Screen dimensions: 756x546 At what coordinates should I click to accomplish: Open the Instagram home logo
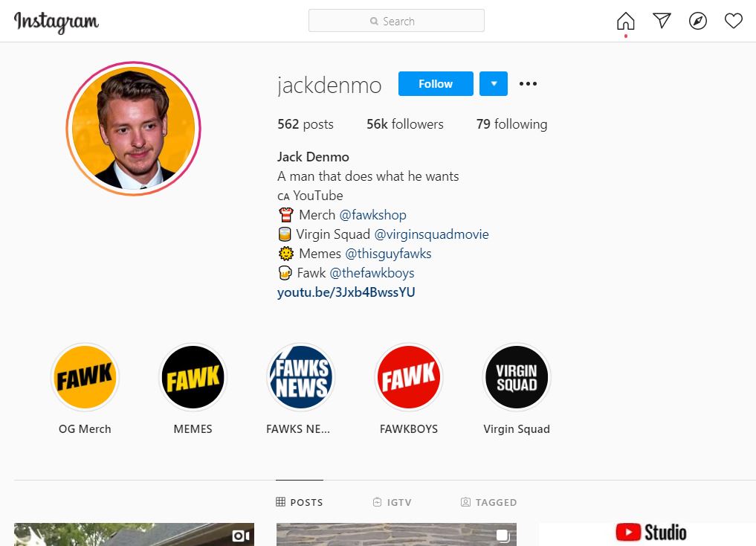pyautogui.click(x=56, y=22)
